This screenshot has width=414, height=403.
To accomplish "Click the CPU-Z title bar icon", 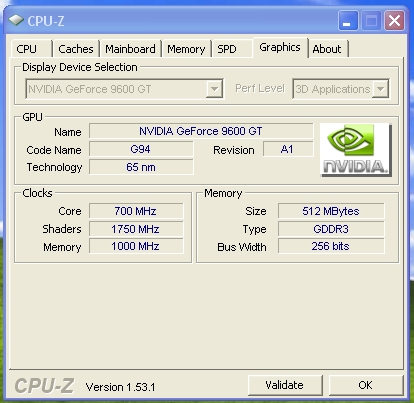I will [x=16, y=20].
